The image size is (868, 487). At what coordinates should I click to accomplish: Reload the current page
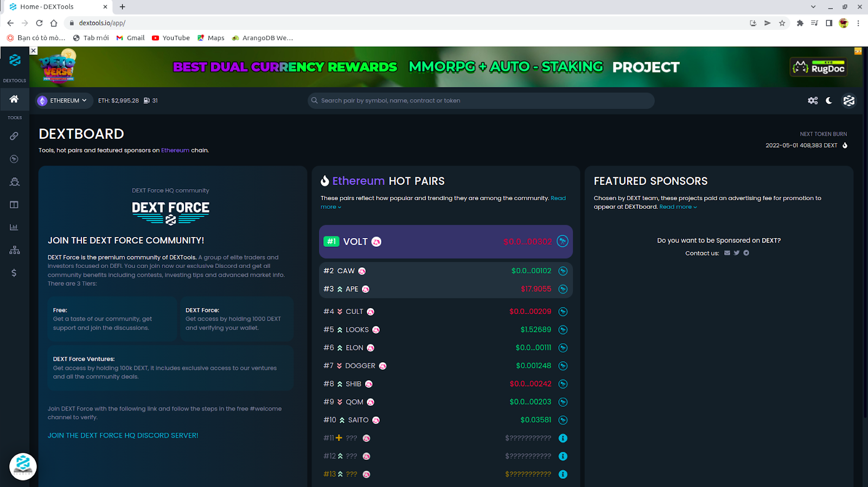(x=39, y=23)
